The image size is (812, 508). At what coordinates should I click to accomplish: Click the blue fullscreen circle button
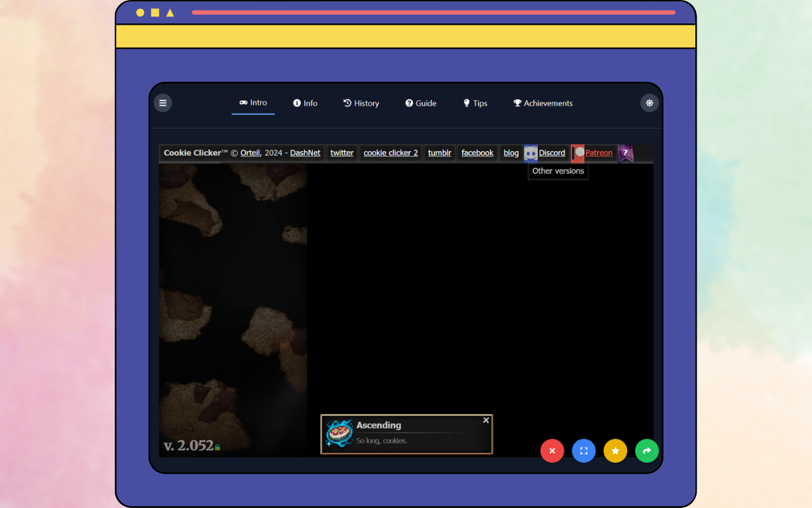[x=584, y=451]
